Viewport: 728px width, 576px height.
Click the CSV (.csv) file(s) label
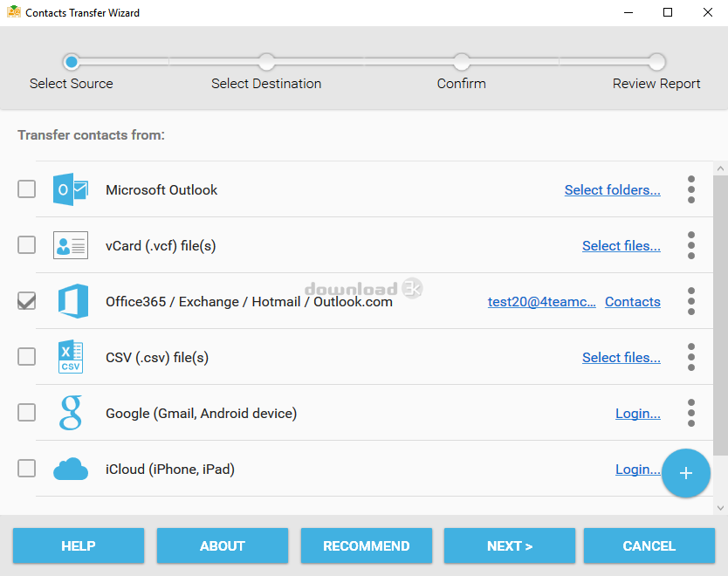point(157,358)
